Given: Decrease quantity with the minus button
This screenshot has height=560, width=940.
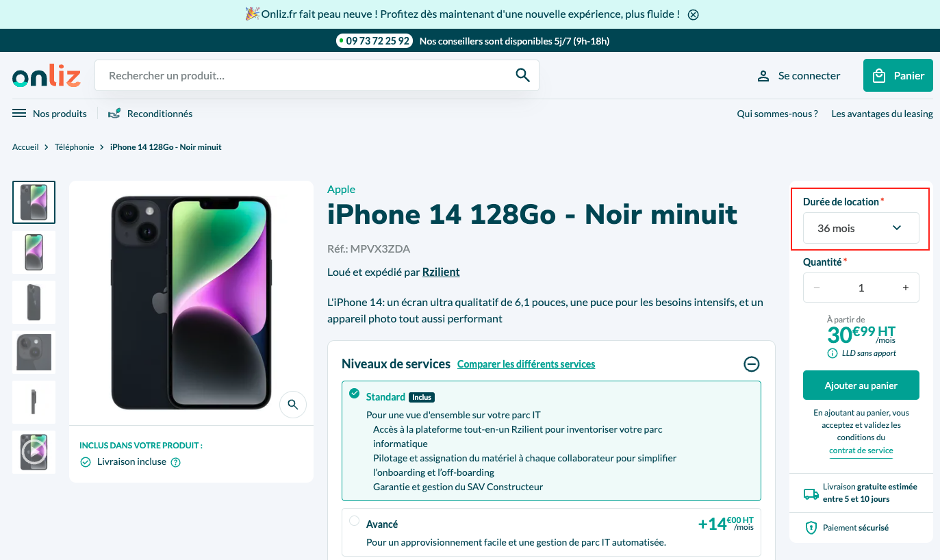Looking at the screenshot, I should (x=816, y=288).
